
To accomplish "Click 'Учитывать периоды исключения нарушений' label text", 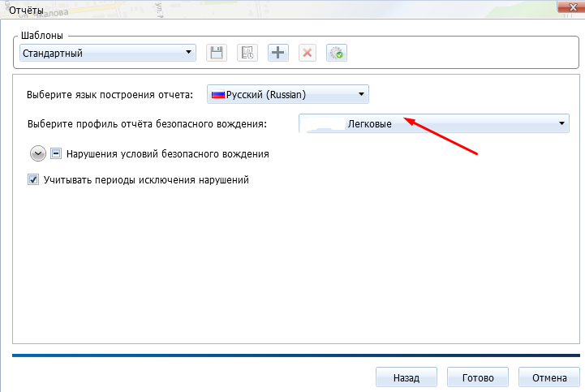I will coord(145,180).
